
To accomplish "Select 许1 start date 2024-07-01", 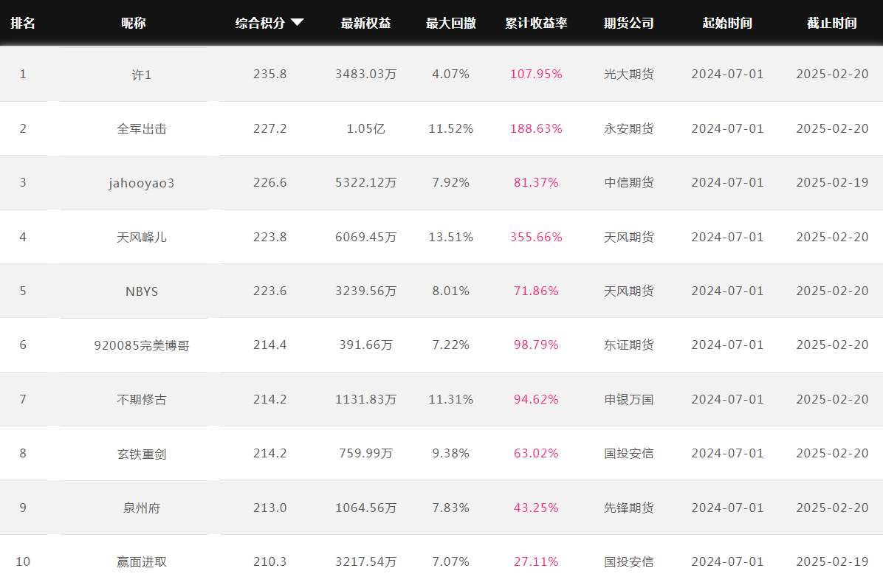I will [x=727, y=75].
